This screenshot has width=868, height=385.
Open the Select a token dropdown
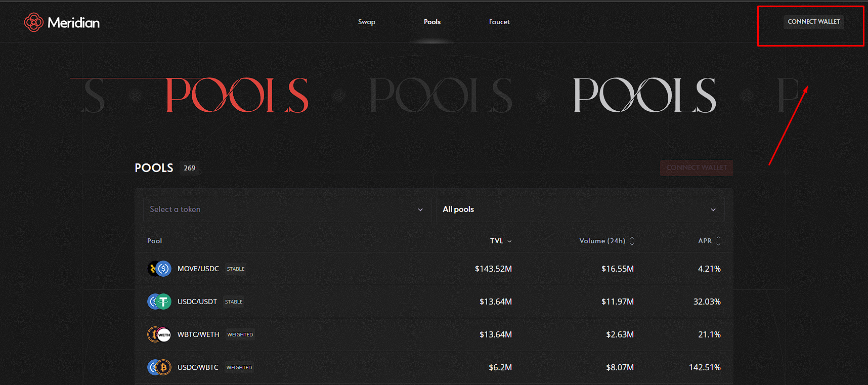tap(287, 209)
